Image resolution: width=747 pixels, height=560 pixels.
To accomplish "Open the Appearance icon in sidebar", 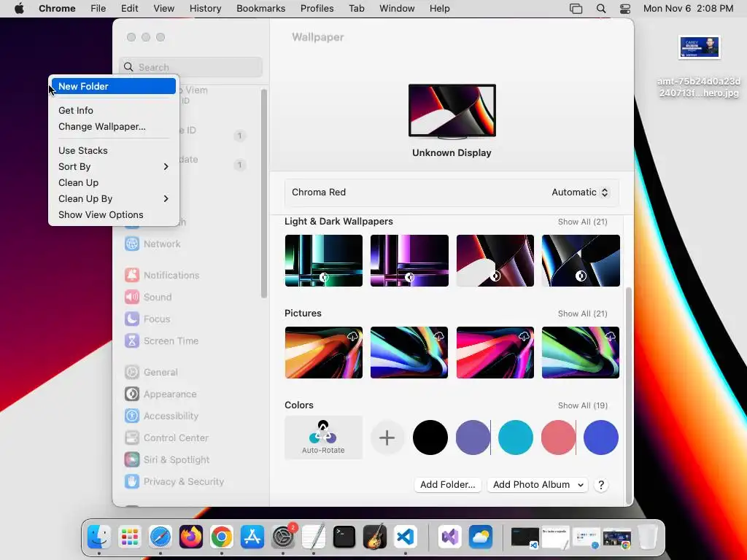I will (132, 394).
